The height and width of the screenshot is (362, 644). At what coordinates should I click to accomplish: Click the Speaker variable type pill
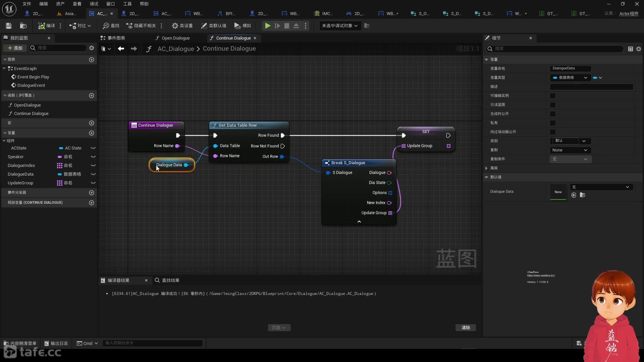pos(60,157)
